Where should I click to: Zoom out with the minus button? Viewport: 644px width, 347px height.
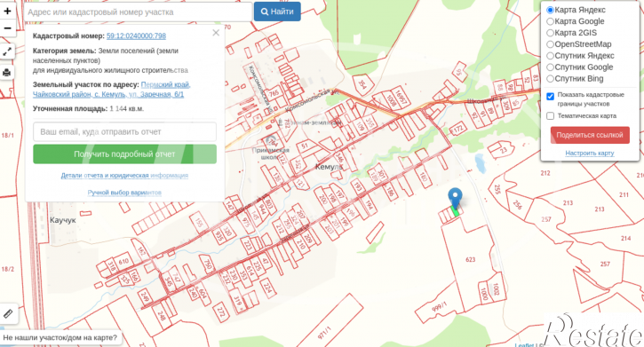(x=7, y=28)
